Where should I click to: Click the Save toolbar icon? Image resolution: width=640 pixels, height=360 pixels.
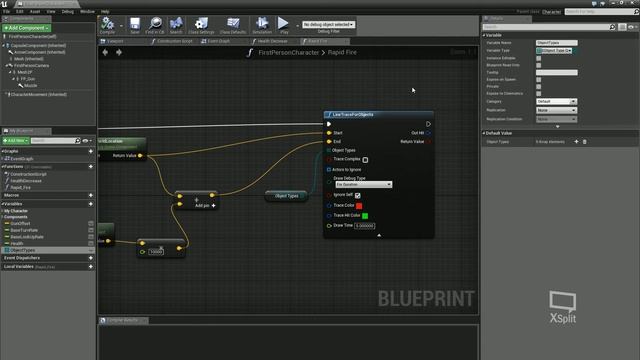pyautogui.click(x=135, y=25)
